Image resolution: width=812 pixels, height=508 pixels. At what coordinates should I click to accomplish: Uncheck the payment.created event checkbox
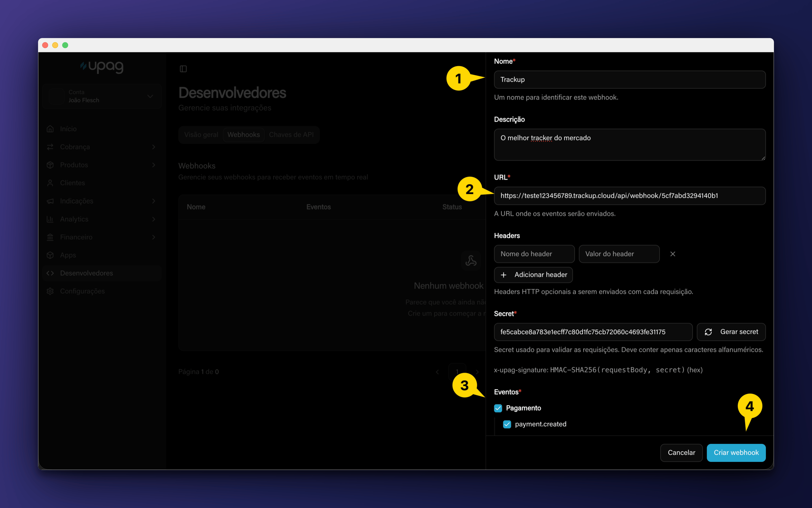[x=507, y=424]
